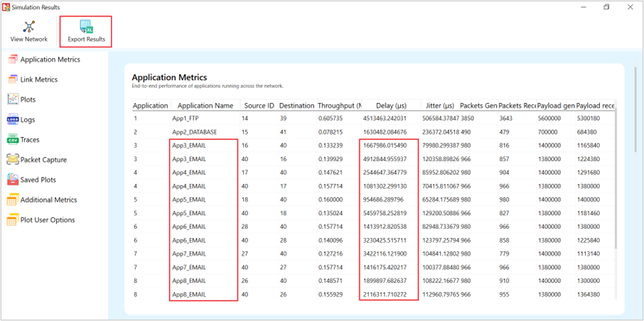Open the Additional Metrics icon

[13, 200]
